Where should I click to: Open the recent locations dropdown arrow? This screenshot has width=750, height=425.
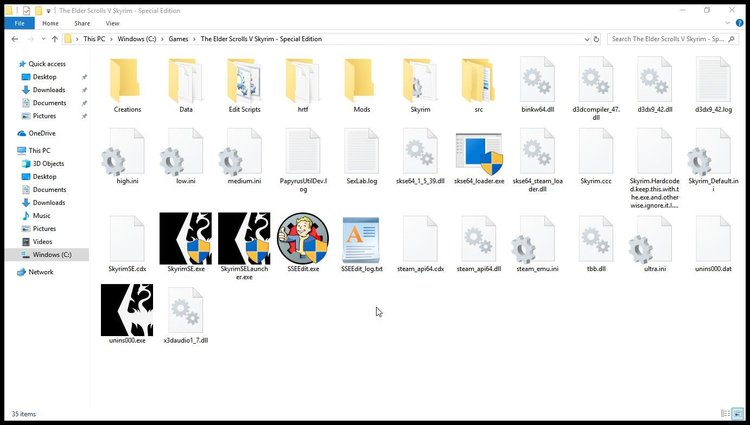pos(43,39)
